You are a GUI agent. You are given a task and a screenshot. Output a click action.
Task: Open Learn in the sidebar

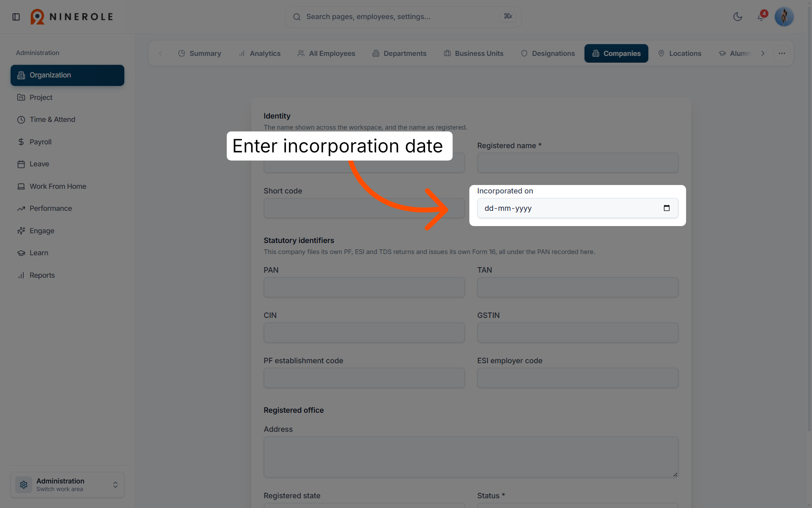point(68,253)
